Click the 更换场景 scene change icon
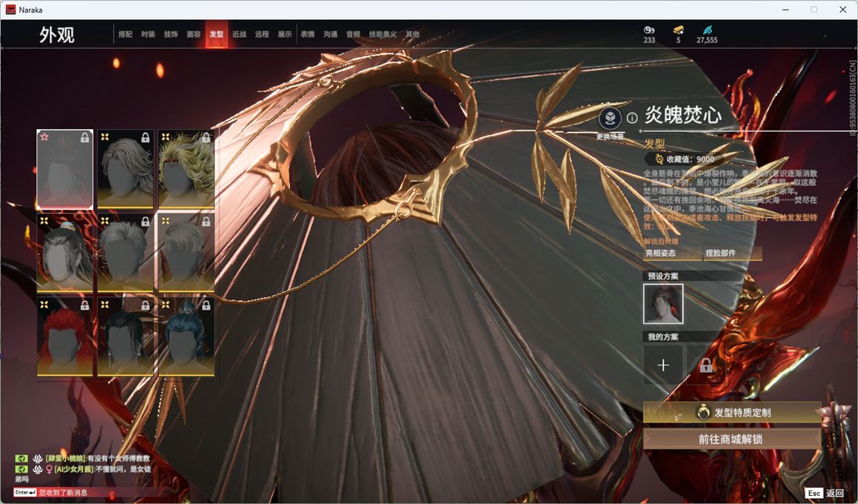This screenshot has width=858, height=504. pyautogui.click(x=610, y=119)
